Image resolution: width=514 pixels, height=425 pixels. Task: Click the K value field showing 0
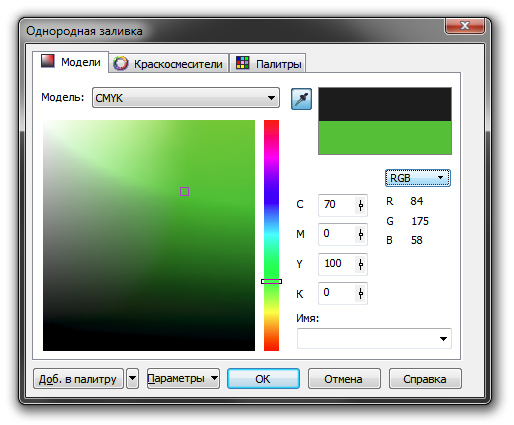click(x=337, y=293)
